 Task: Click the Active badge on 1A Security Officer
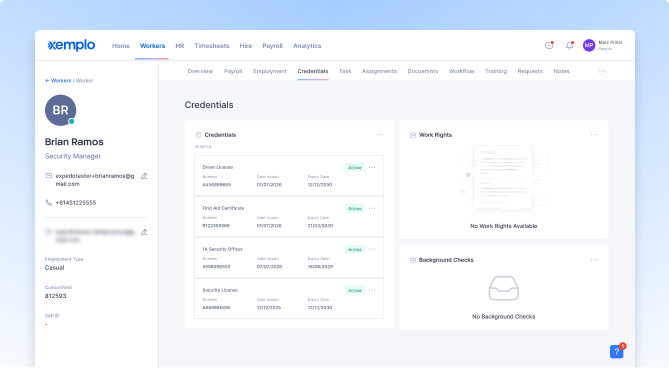point(355,249)
